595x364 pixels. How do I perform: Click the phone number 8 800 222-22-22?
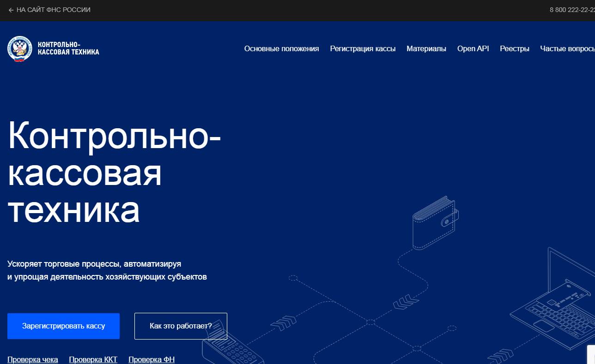(x=572, y=10)
